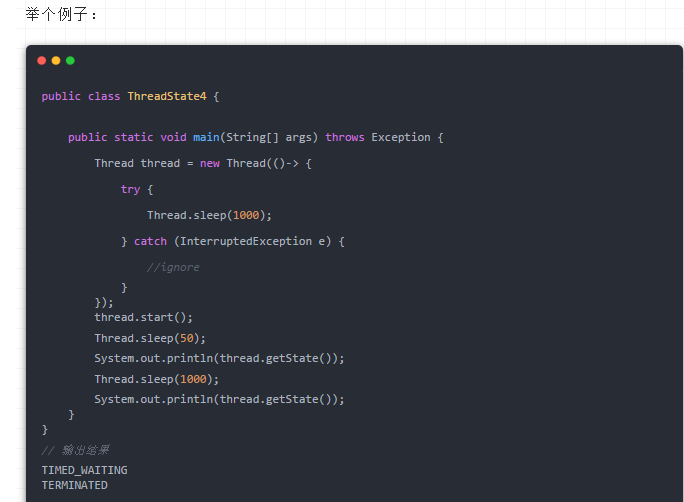Viewport: 684px width, 502px height.
Task: Click the catch keyword
Action: point(150,241)
